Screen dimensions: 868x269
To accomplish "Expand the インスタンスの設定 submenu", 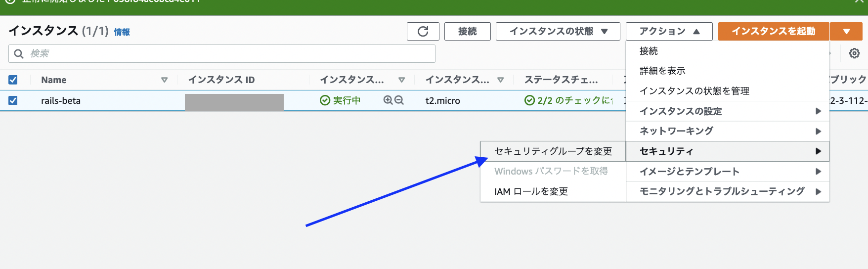I will (x=727, y=111).
